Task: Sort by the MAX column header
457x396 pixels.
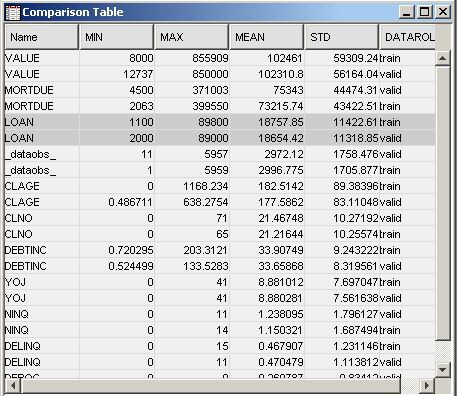Action: coord(192,37)
